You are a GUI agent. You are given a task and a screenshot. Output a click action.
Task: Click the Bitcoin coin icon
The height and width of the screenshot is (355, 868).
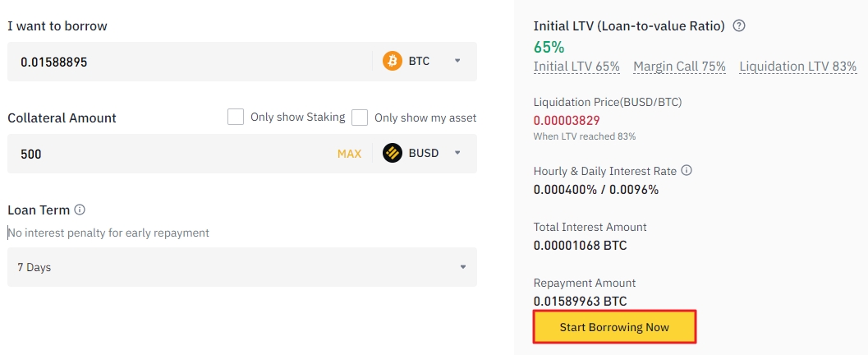(393, 61)
